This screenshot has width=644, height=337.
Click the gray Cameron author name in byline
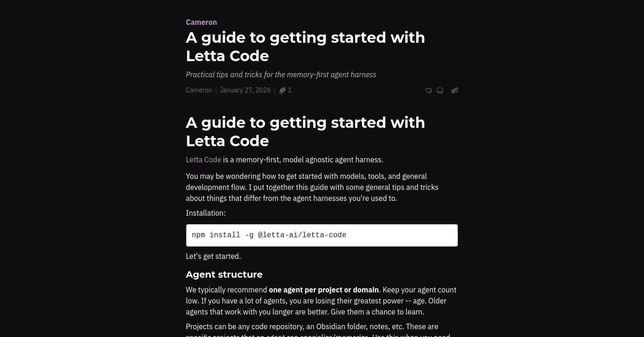(x=199, y=90)
